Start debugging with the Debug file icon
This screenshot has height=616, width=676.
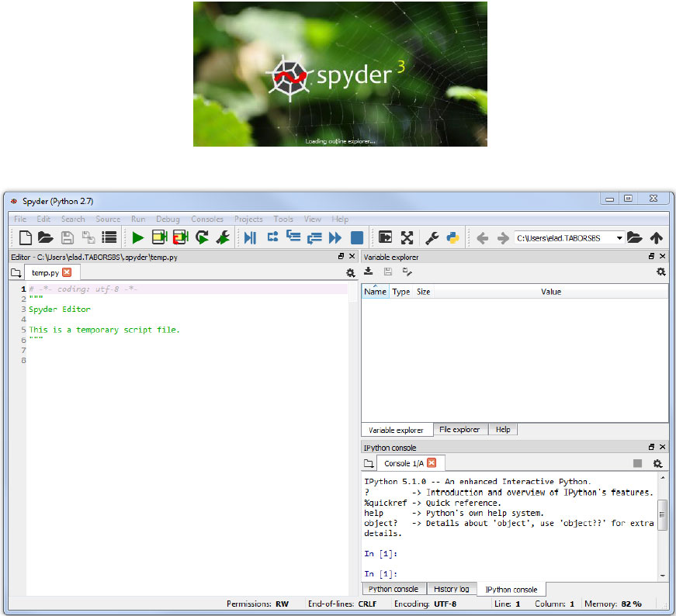pos(250,237)
